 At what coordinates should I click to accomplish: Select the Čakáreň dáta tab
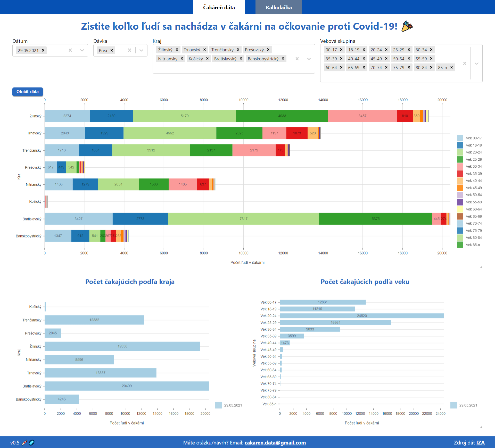point(219,7)
